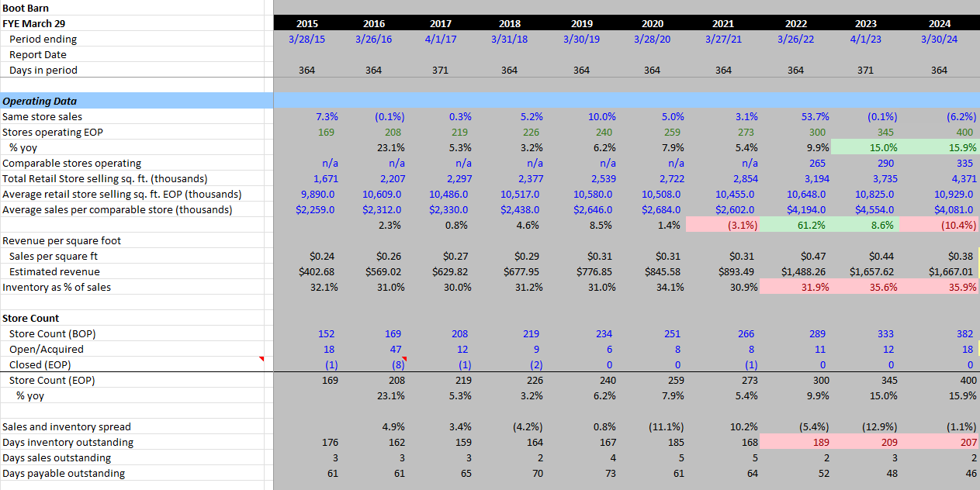Viewport: 980px width, 490px height.
Task: Click Revenue per square foot label
Action: (61, 240)
